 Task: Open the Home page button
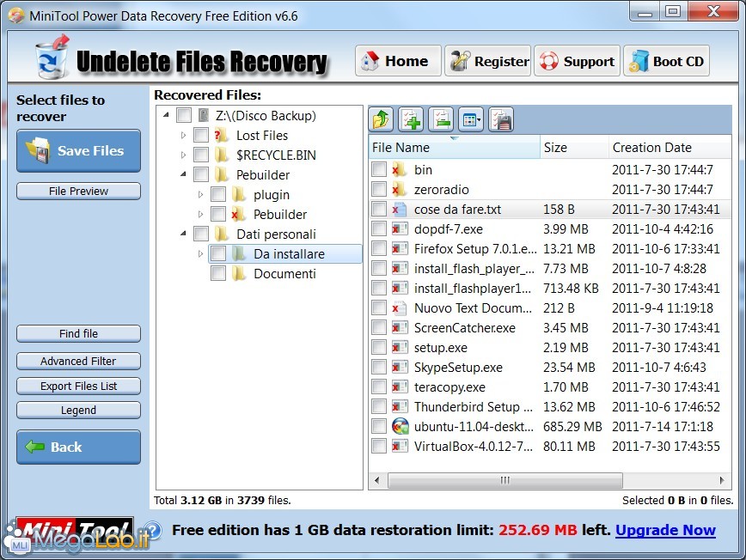click(x=398, y=61)
